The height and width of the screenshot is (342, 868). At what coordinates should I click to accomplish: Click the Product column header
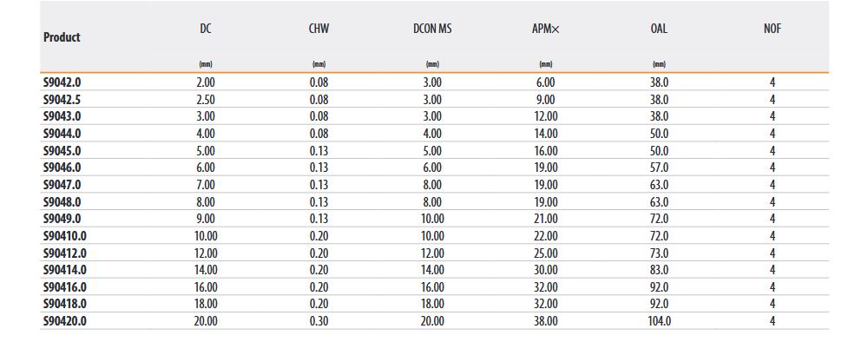(x=62, y=37)
